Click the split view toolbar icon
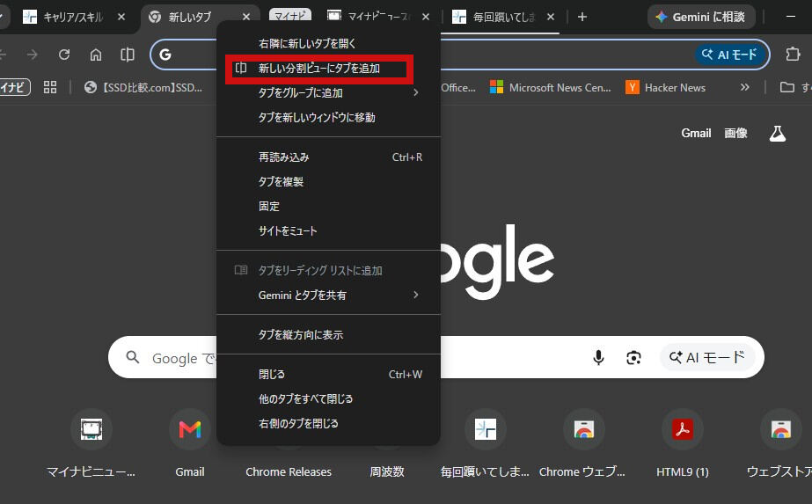812x504 pixels. pos(128,55)
